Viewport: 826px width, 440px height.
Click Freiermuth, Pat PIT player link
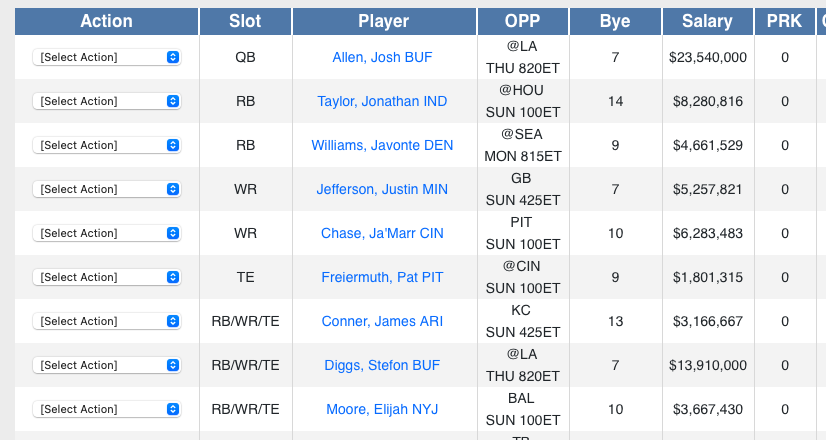pyautogui.click(x=382, y=277)
